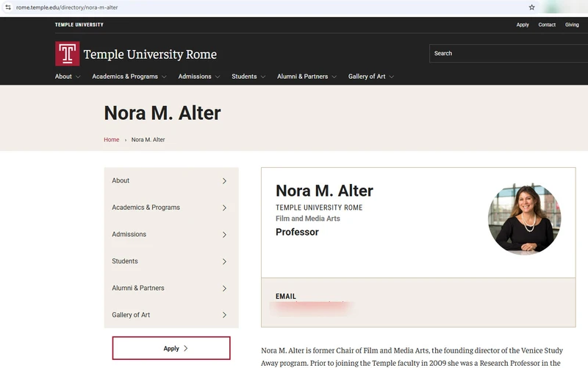Open Alumni & Partners in sidebar menu
The width and height of the screenshot is (588, 368).
[138, 288]
